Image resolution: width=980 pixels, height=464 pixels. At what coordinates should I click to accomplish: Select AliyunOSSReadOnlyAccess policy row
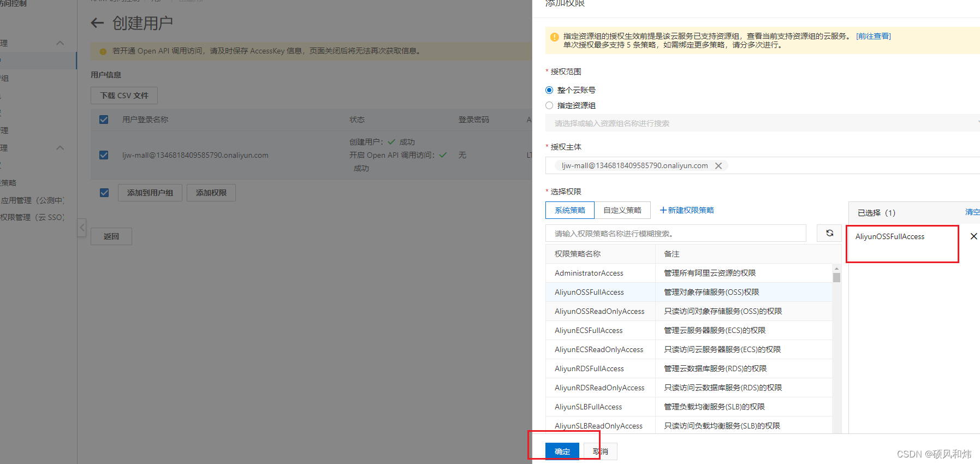[688, 311]
